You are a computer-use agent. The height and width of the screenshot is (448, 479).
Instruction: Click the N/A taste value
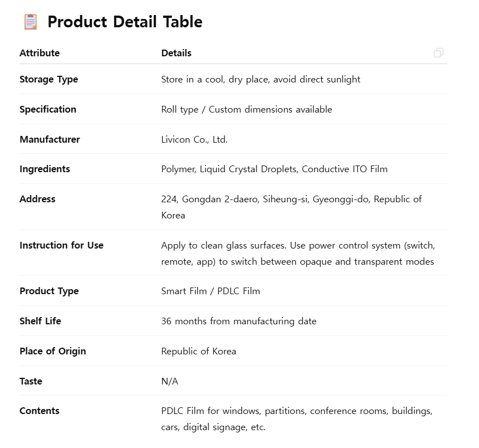coord(169,381)
